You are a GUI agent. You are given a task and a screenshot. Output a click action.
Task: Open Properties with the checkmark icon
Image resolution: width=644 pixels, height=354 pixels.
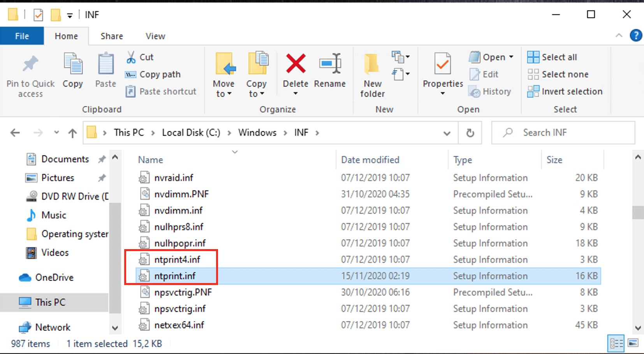(443, 64)
